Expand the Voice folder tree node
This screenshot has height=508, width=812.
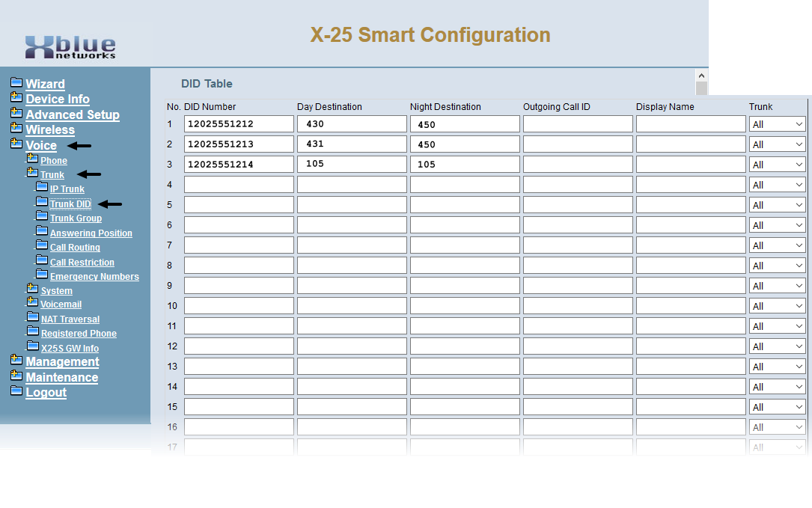pyautogui.click(x=16, y=144)
